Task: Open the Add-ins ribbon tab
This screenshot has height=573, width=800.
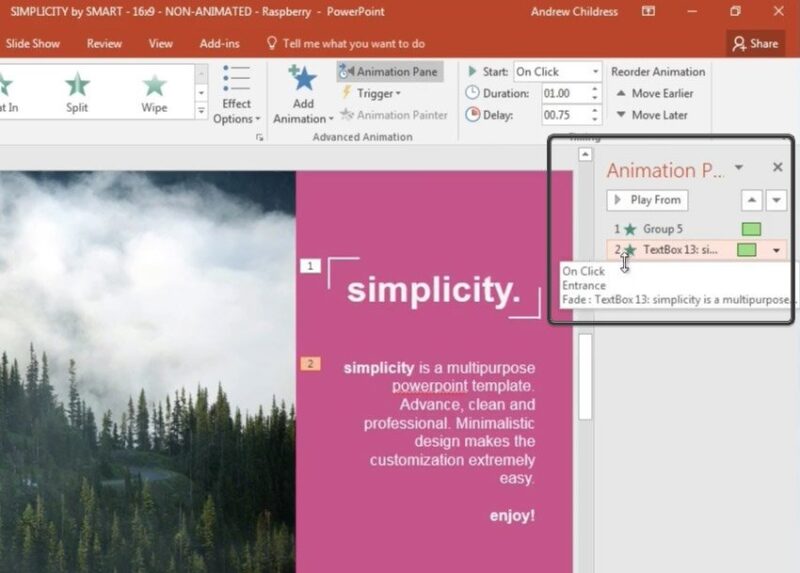Action: pos(219,44)
